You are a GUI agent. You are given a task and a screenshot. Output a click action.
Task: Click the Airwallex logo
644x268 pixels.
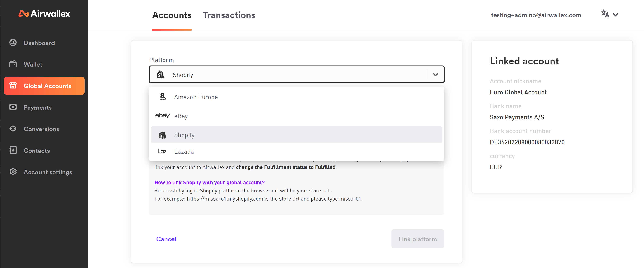point(44,13)
